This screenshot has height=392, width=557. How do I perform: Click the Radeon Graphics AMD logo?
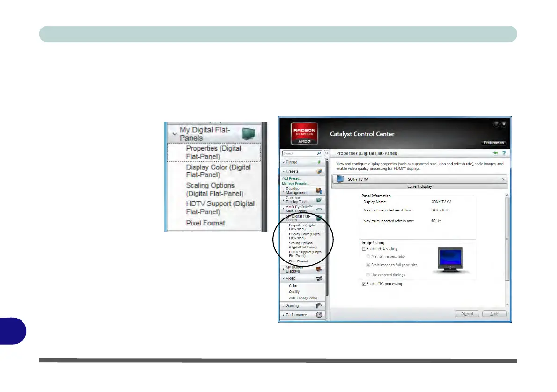304,133
